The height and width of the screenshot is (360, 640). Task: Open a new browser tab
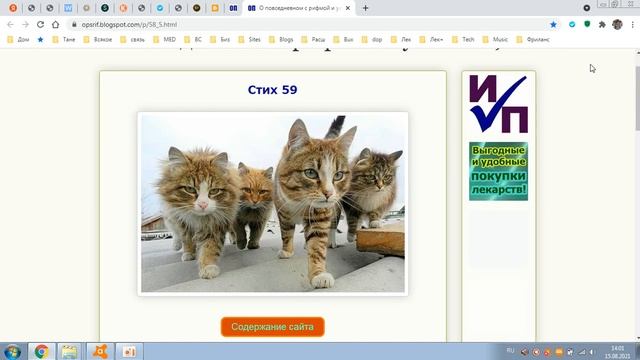[x=365, y=8]
